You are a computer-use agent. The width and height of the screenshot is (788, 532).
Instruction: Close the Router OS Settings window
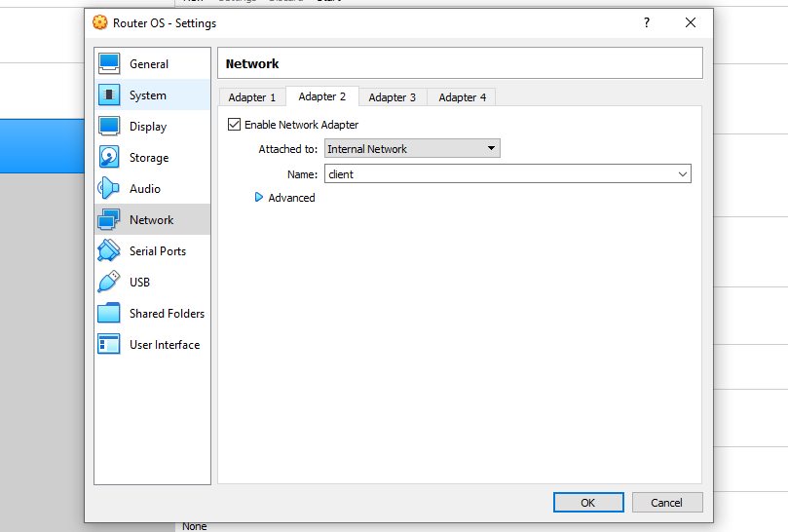691,22
